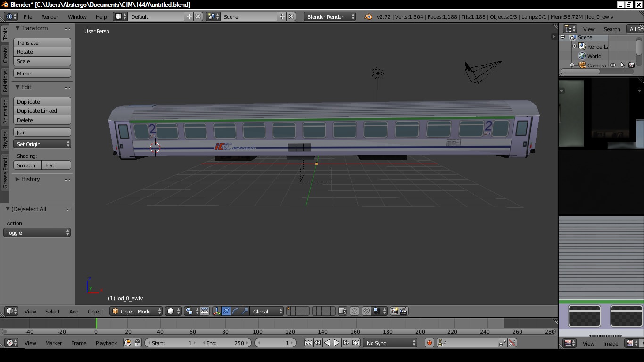Toggle lock time to other windows
The width and height of the screenshot is (644, 362).
coord(137,343)
